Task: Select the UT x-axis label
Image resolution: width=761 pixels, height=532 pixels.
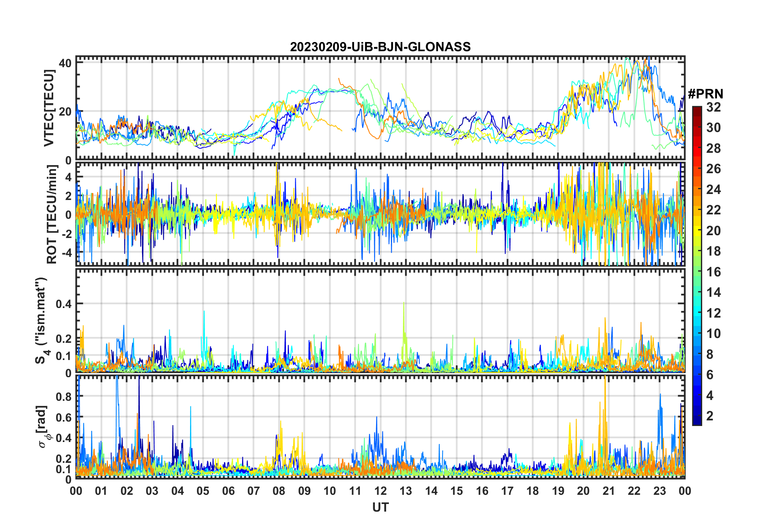Action: point(380,507)
